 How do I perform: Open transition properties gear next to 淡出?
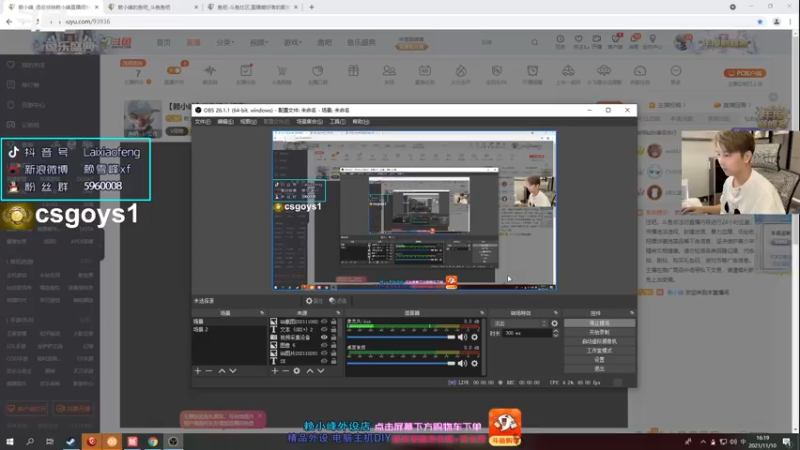555,323
